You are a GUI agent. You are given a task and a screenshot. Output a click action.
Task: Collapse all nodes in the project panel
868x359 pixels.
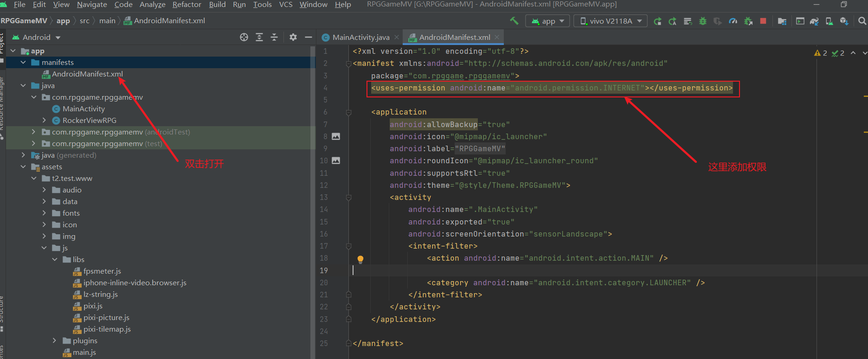coord(274,37)
